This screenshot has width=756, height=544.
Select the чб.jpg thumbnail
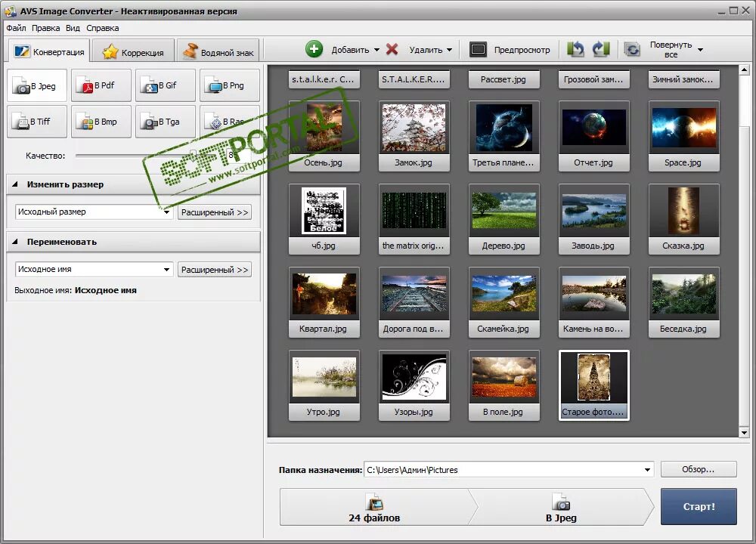tap(324, 219)
